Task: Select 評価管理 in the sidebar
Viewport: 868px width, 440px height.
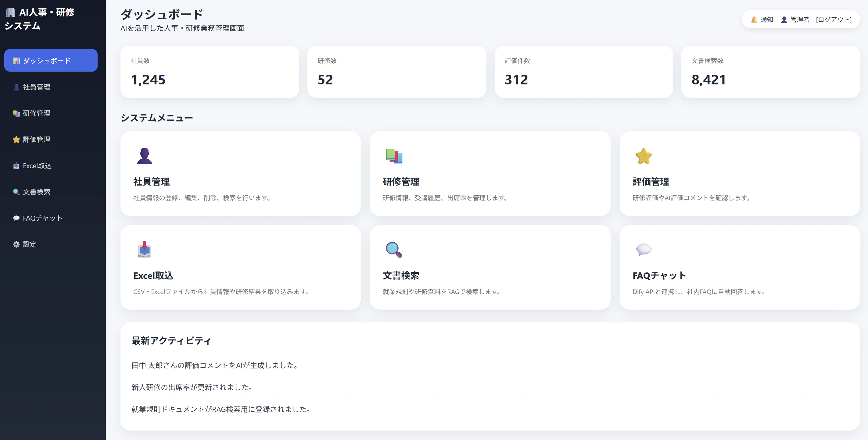Action: (51, 140)
